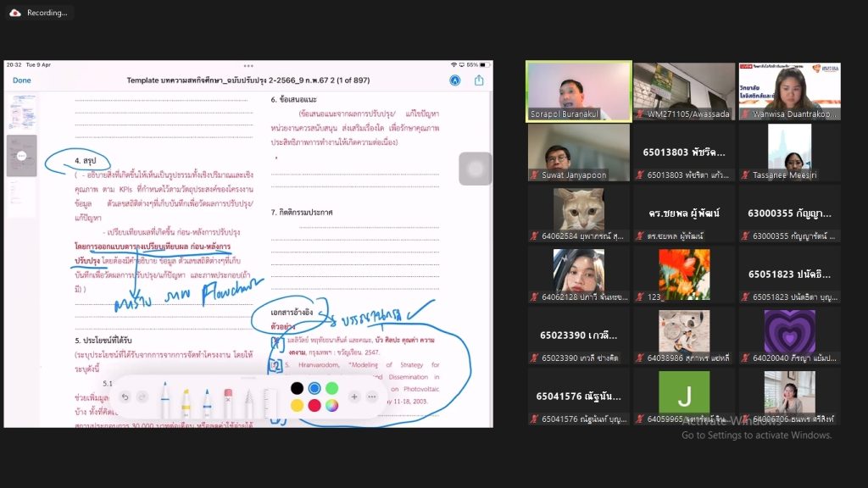Open markup toolbar more options (ellipsis)

pyautogui.click(x=372, y=396)
